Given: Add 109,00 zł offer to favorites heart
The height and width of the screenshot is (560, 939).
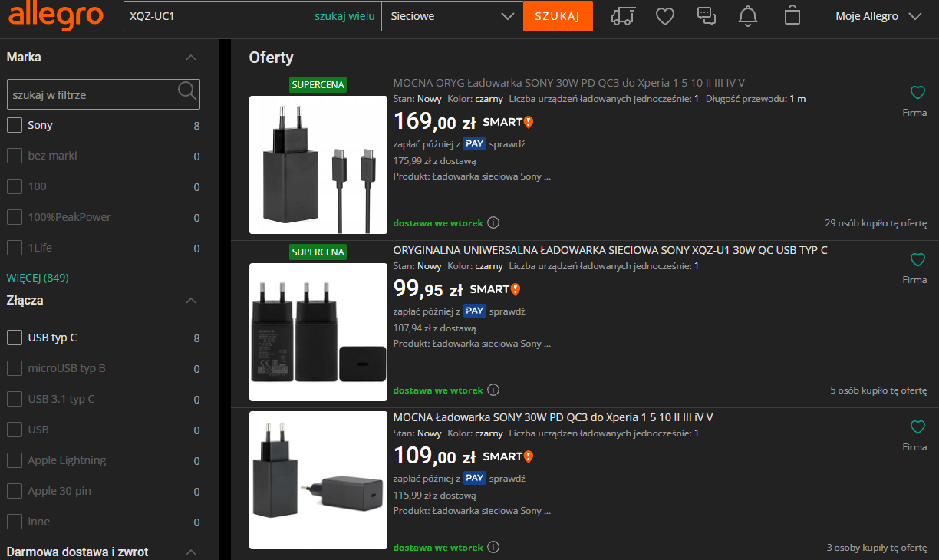Looking at the screenshot, I should pyautogui.click(x=918, y=427).
